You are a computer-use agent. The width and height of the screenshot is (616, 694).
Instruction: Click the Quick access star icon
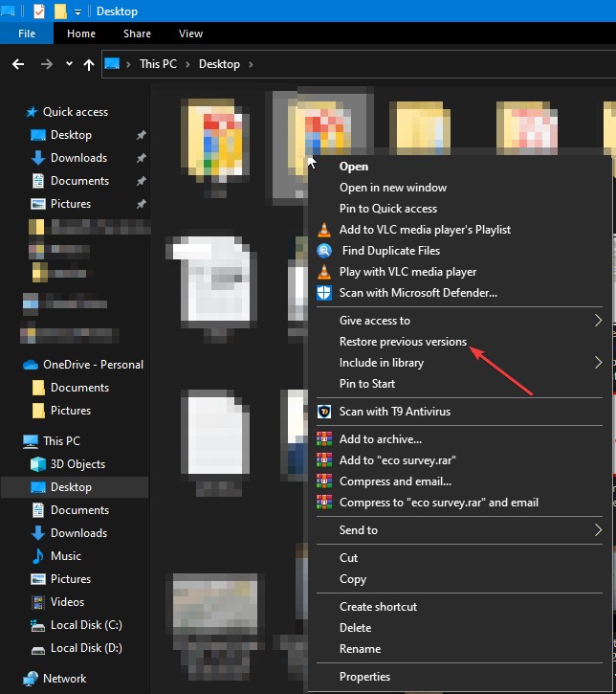pos(32,112)
